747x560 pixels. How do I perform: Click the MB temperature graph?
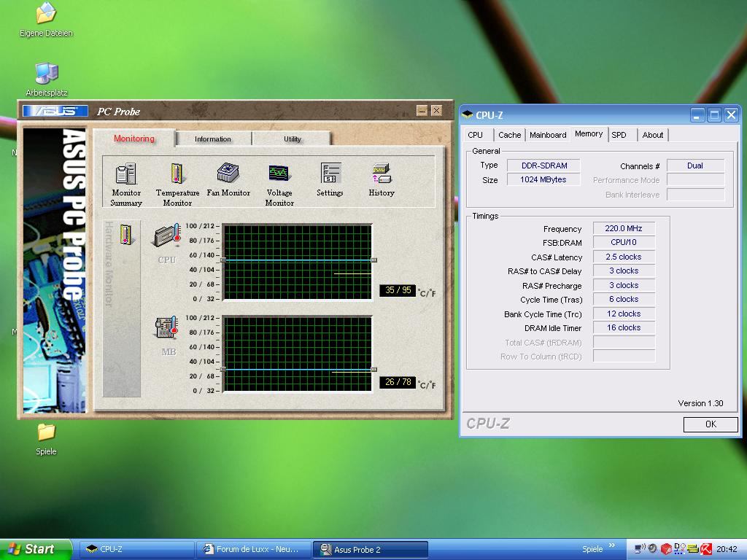pyautogui.click(x=298, y=354)
